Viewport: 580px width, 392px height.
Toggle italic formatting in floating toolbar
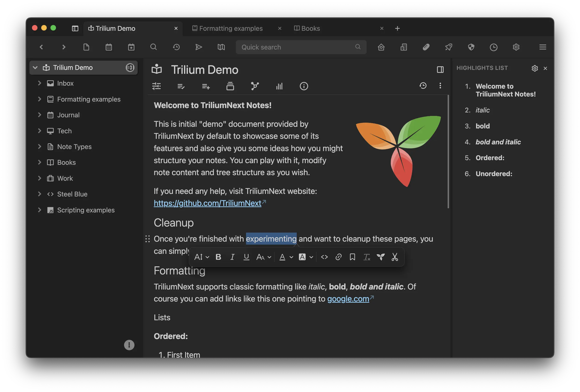tap(232, 257)
